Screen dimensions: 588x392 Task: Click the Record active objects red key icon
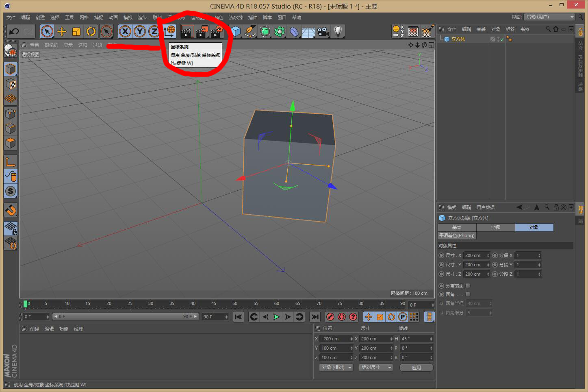pyautogui.click(x=330, y=317)
